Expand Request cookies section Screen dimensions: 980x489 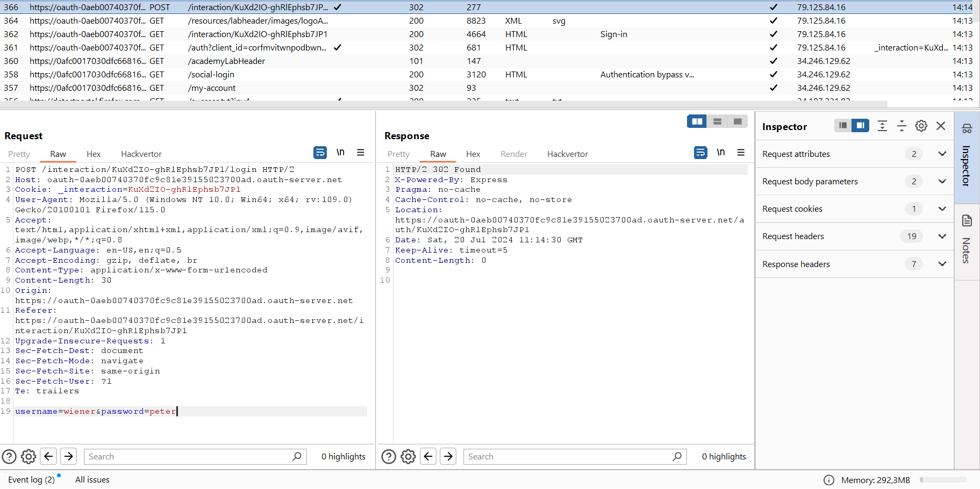(x=942, y=208)
